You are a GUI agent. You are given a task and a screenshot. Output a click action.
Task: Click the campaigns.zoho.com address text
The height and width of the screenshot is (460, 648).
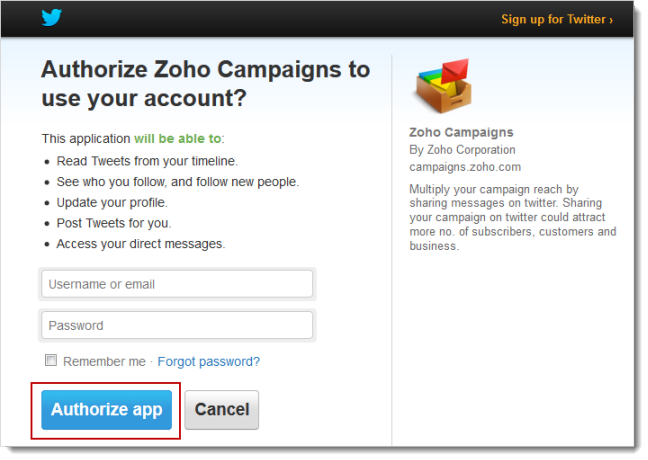[465, 167]
